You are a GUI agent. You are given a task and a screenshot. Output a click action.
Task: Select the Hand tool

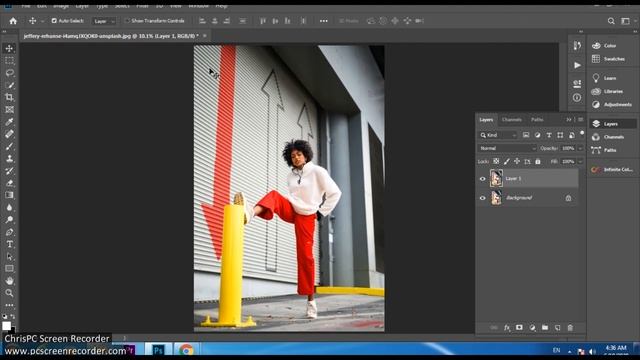coord(9,281)
